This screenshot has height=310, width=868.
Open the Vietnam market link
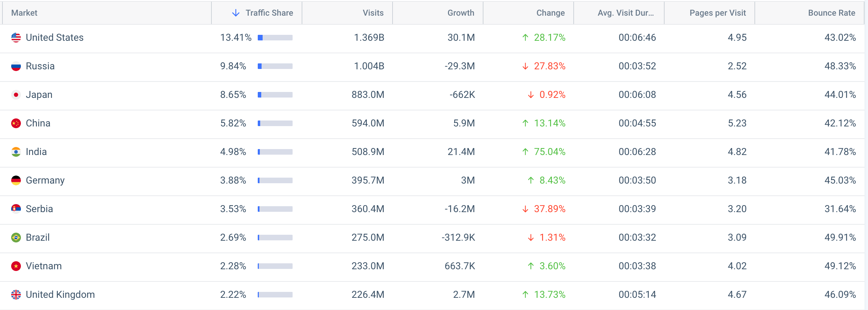click(x=44, y=266)
